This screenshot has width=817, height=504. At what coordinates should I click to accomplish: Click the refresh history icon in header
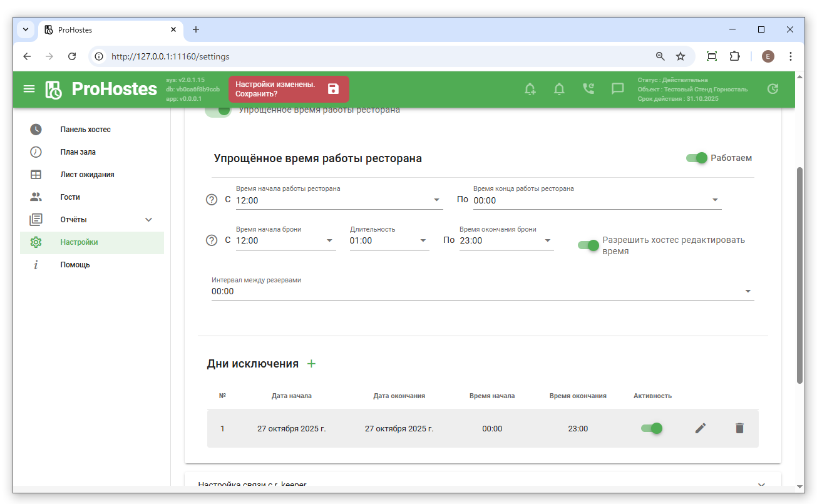pyautogui.click(x=773, y=89)
